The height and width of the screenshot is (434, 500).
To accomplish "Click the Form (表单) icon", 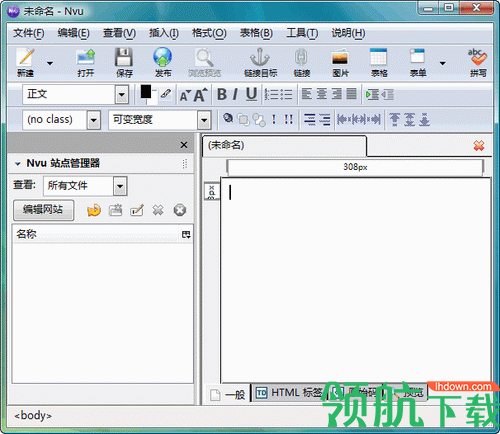I will click(x=418, y=62).
